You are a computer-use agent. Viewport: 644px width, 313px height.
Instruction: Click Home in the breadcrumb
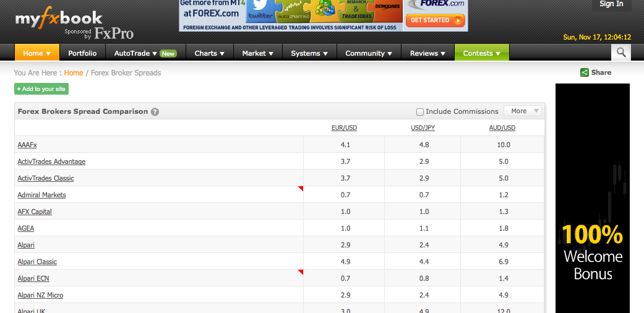click(74, 73)
